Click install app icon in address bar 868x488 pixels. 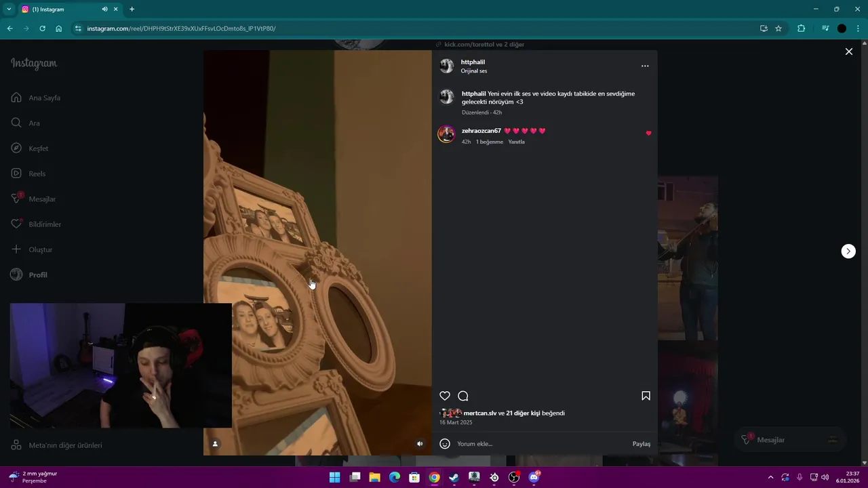coord(764,28)
